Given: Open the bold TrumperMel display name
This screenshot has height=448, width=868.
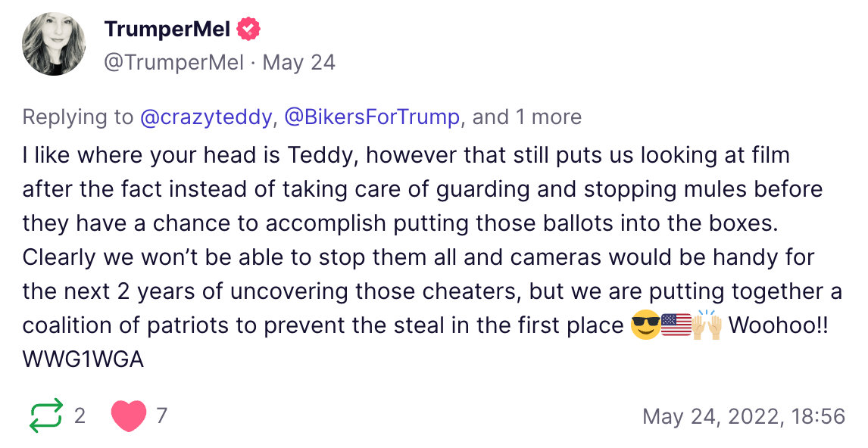Looking at the screenshot, I should (168, 30).
